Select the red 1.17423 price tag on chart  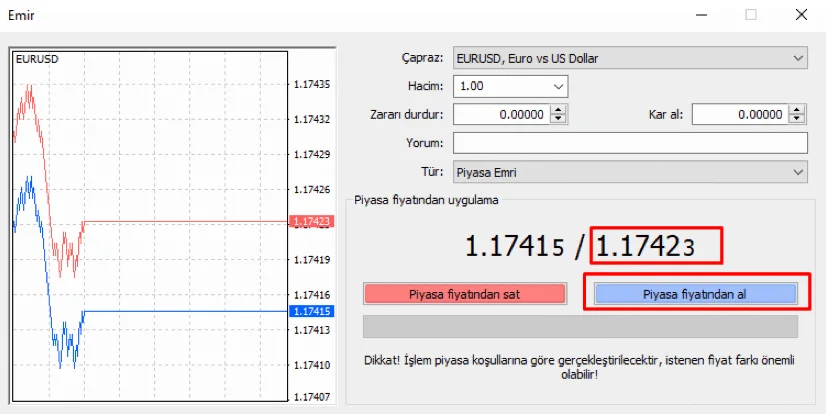pyautogui.click(x=309, y=221)
